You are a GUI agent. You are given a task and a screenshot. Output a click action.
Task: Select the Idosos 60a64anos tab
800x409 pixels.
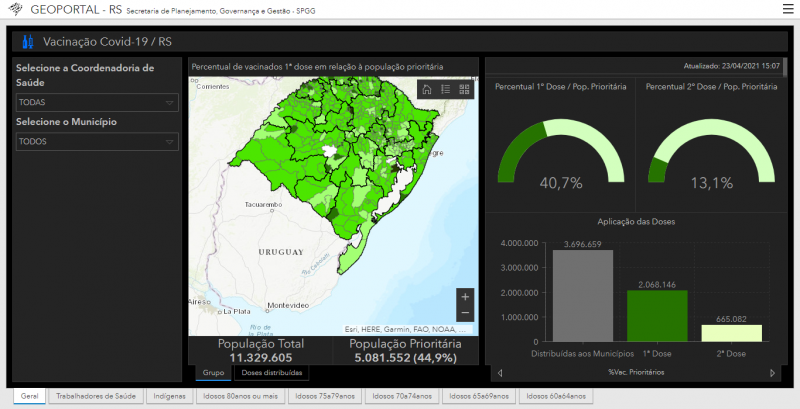(x=556, y=396)
